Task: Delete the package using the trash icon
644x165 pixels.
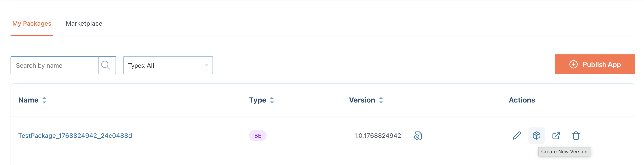Action: [x=576, y=136]
